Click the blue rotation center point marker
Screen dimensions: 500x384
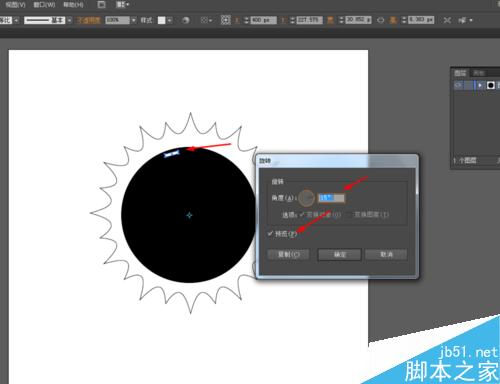189,215
